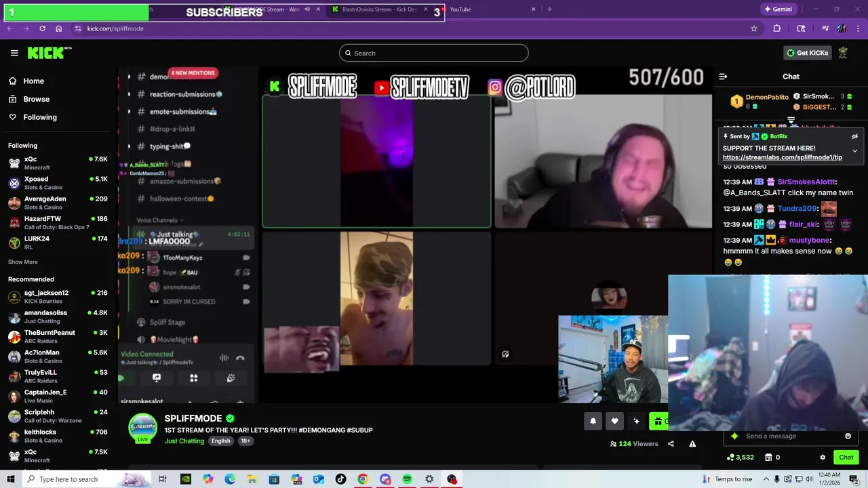
Task: Click Tundra209's username in chat
Action: (x=797, y=209)
